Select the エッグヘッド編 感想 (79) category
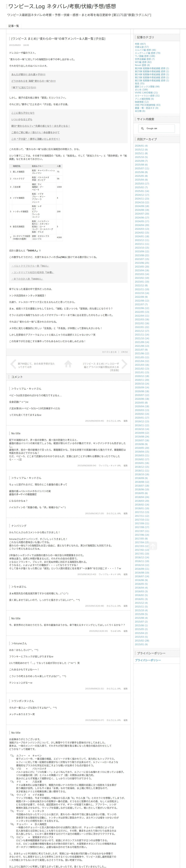 pos(147,53)
